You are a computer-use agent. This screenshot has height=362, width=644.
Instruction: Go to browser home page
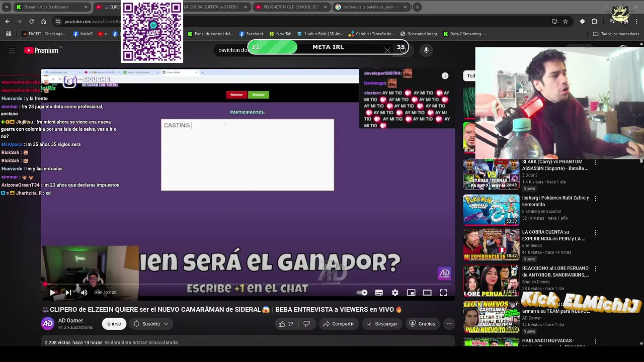coord(43,22)
